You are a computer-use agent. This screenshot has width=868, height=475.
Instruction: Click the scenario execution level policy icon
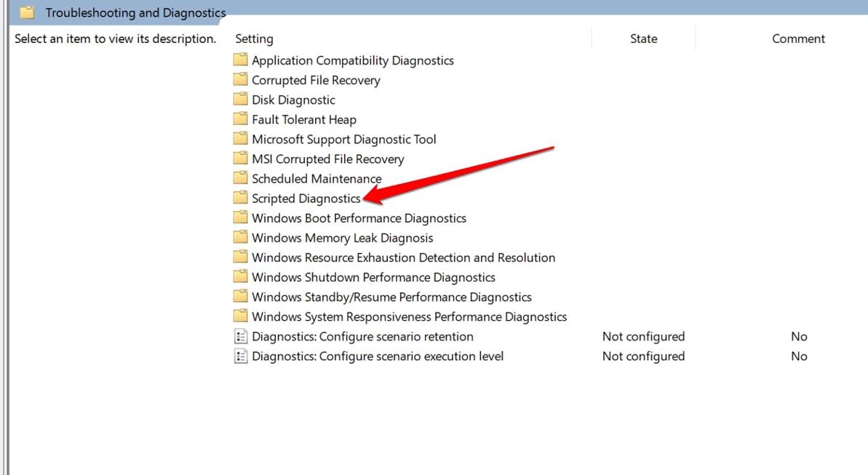[240, 356]
